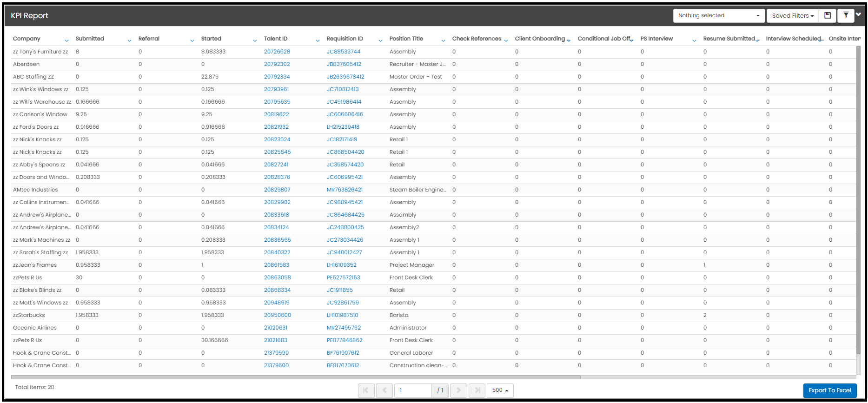Open Requisition ID link JC606995421
The width and height of the screenshot is (868, 403).
345,177
